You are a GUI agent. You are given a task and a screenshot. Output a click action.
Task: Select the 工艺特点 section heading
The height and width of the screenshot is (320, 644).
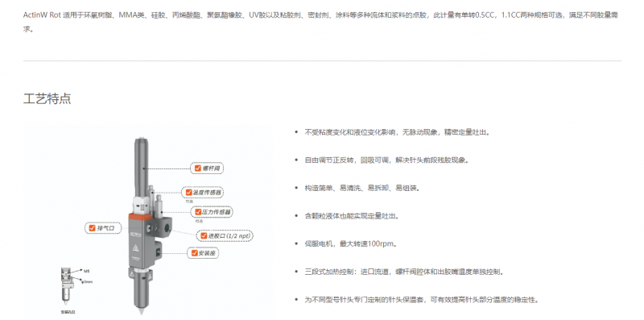tap(47, 98)
